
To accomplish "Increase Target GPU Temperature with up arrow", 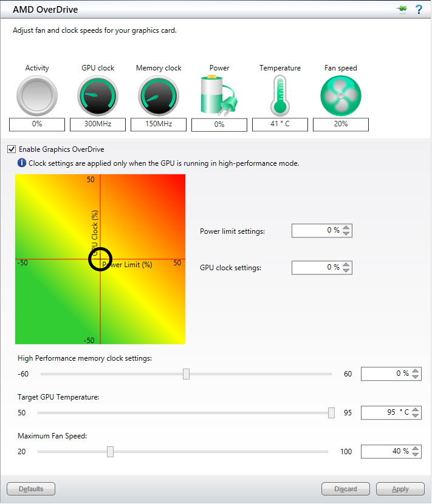I will pos(416,409).
